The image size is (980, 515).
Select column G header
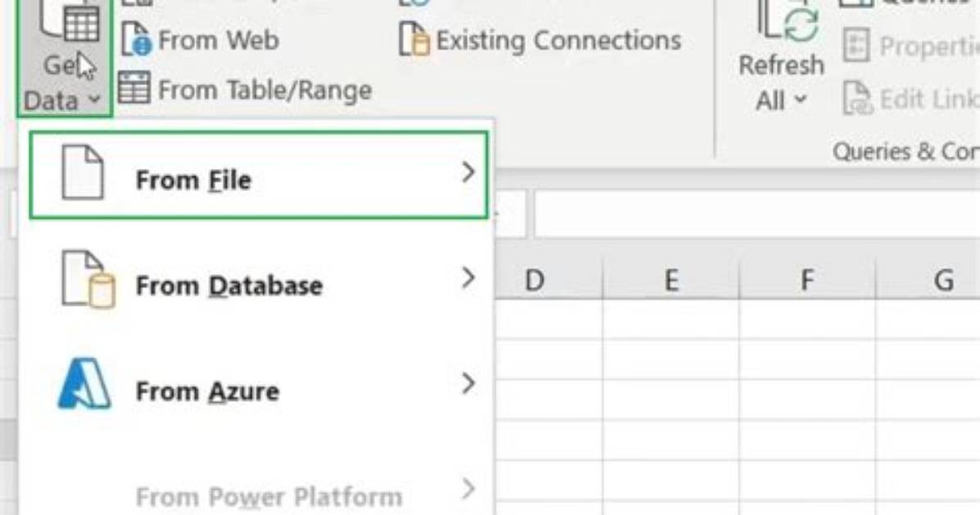coord(928,280)
